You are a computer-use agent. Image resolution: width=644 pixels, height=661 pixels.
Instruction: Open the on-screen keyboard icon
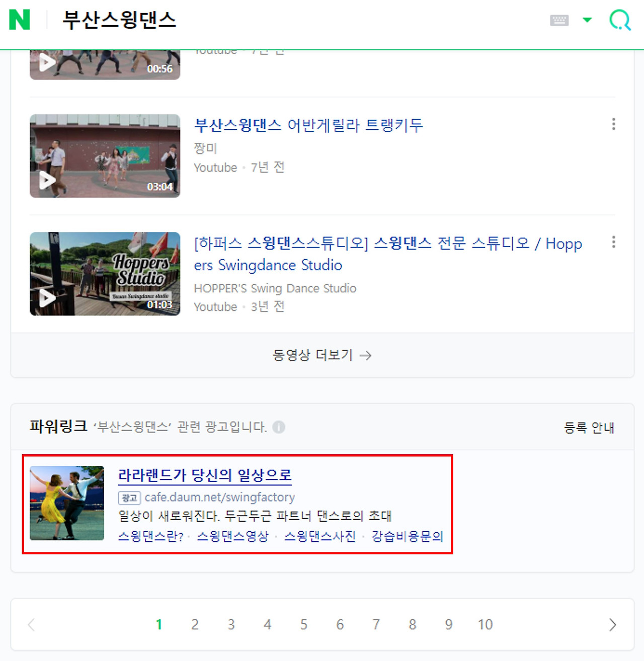(x=559, y=20)
